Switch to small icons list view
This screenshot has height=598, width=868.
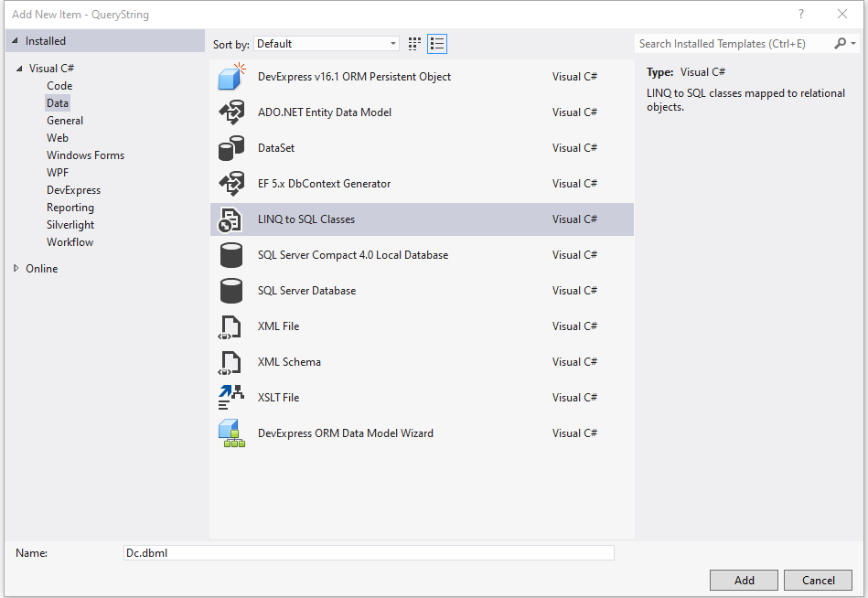(437, 44)
